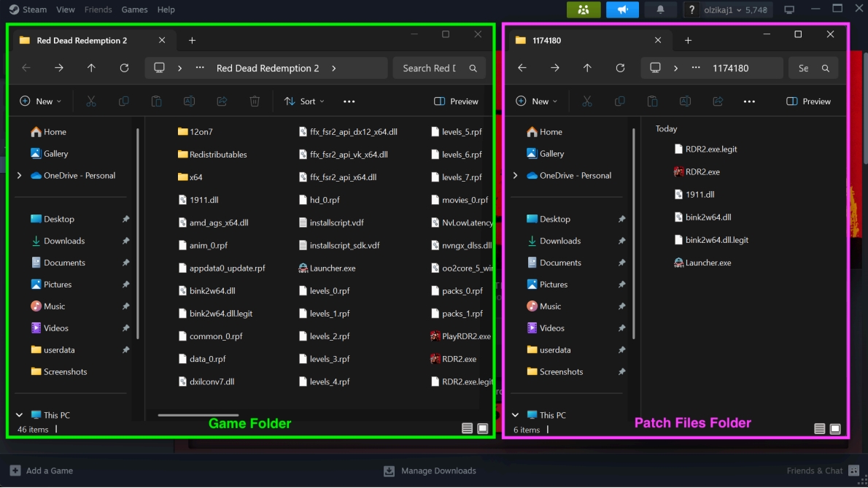The height and width of the screenshot is (488, 868).
Task: Open Steam announcements megaphone icon
Action: (x=622, y=9)
